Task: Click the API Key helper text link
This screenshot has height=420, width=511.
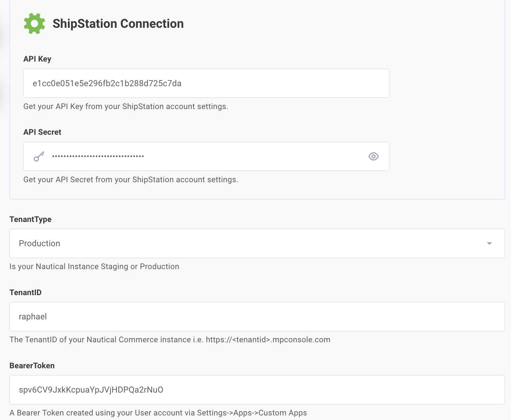Action: [126, 106]
